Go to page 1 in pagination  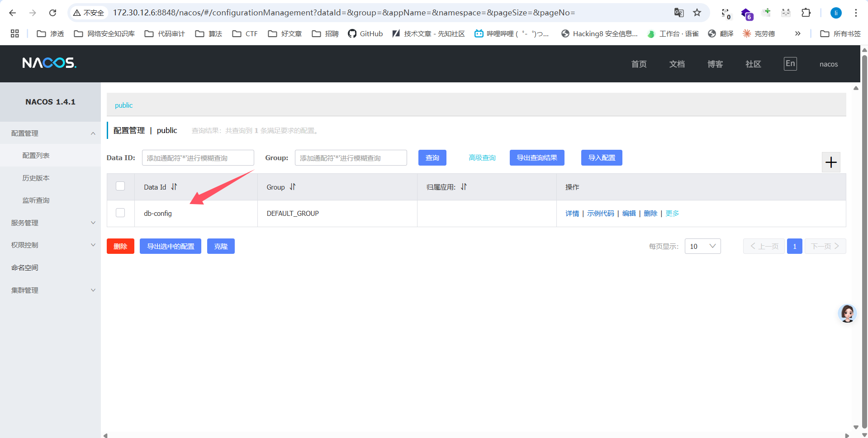(x=794, y=246)
